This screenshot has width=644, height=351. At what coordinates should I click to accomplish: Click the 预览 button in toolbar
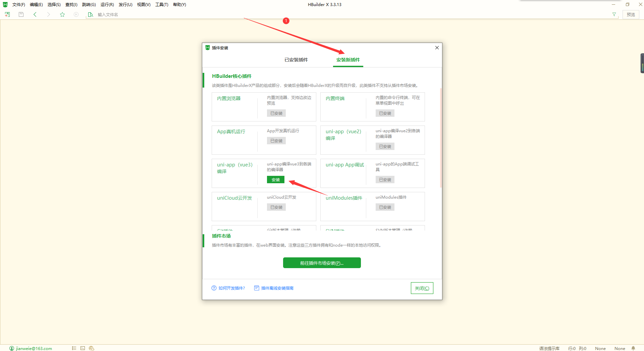point(631,14)
